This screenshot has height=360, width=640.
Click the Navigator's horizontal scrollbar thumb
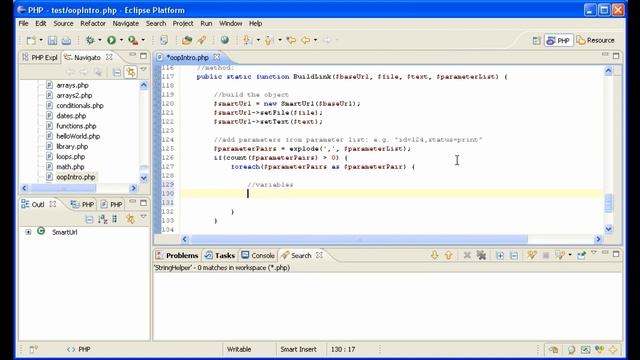pos(63,188)
